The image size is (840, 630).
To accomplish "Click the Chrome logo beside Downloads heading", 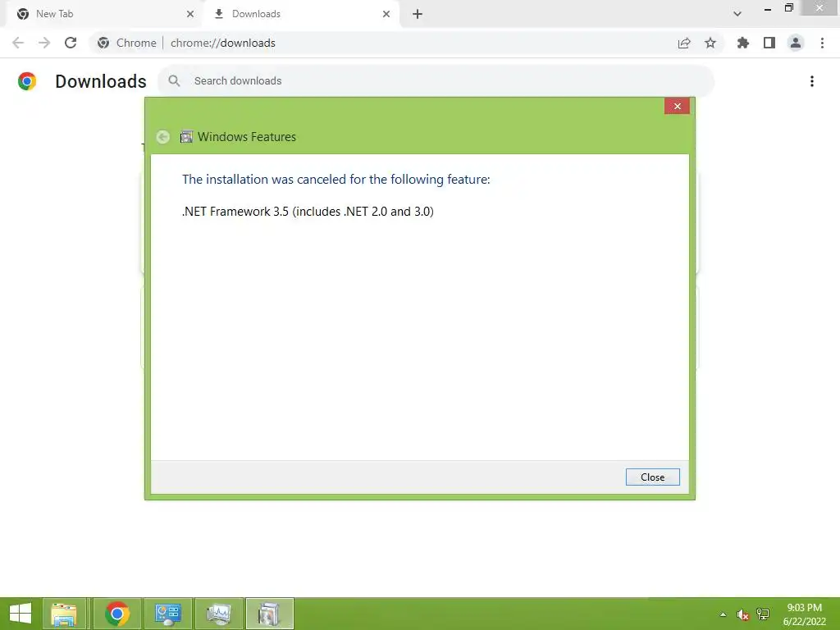I will click(x=27, y=81).
